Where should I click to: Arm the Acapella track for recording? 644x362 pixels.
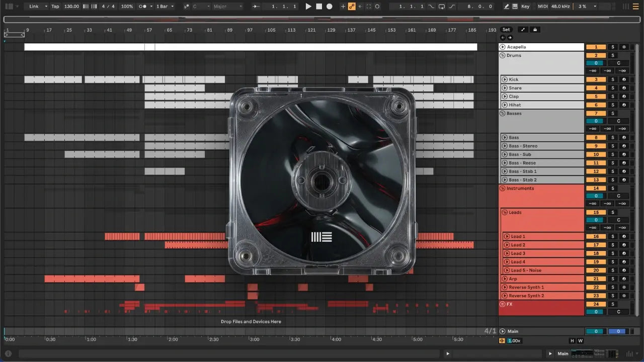coord(624,47)
